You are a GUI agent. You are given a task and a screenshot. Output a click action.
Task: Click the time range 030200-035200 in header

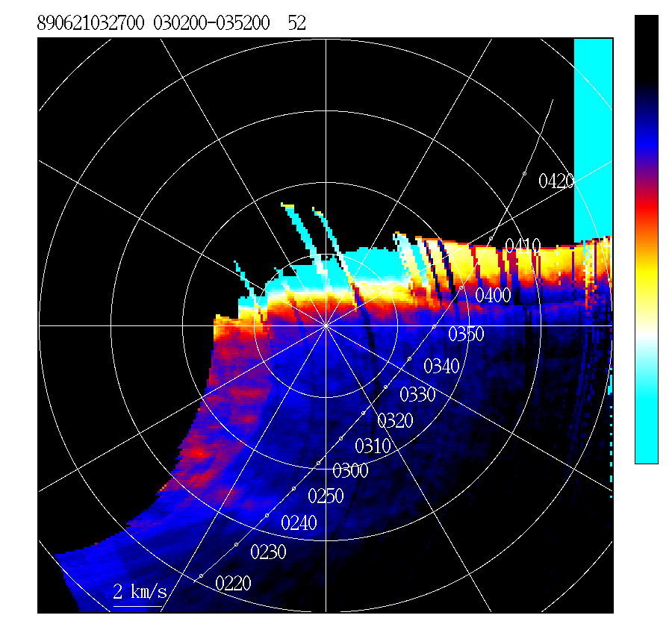click(212, 23)
